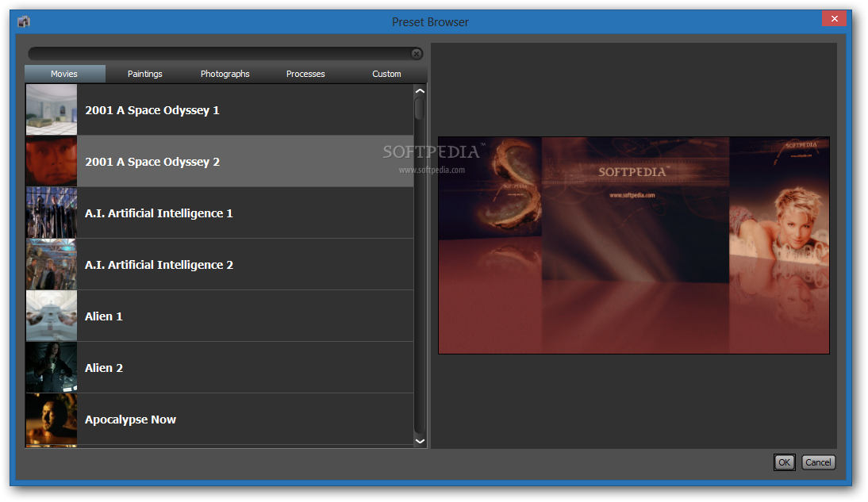Click the preview image on the right
The height and width of the screenshot is (502, 868).
634,245
